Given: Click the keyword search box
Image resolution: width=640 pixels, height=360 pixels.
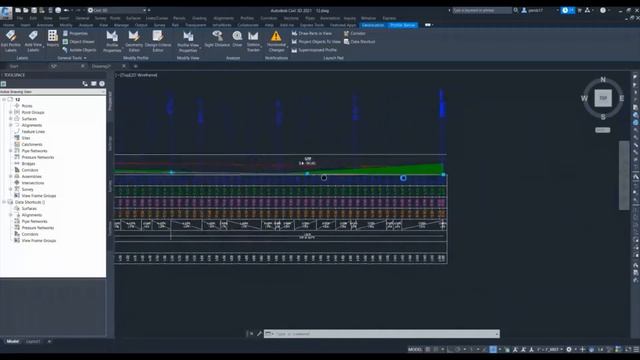Looking at the screenshot, I should pyautogui.click(x=482, y=10).
